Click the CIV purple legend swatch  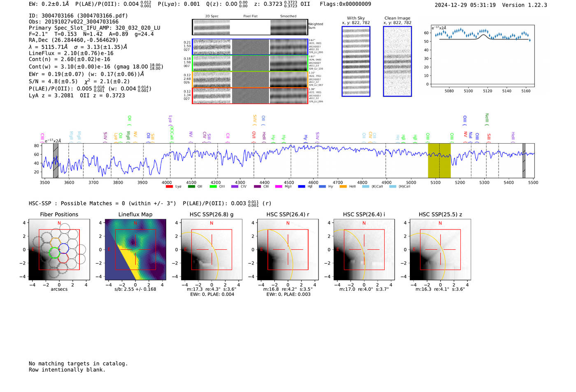click(235, 187)
